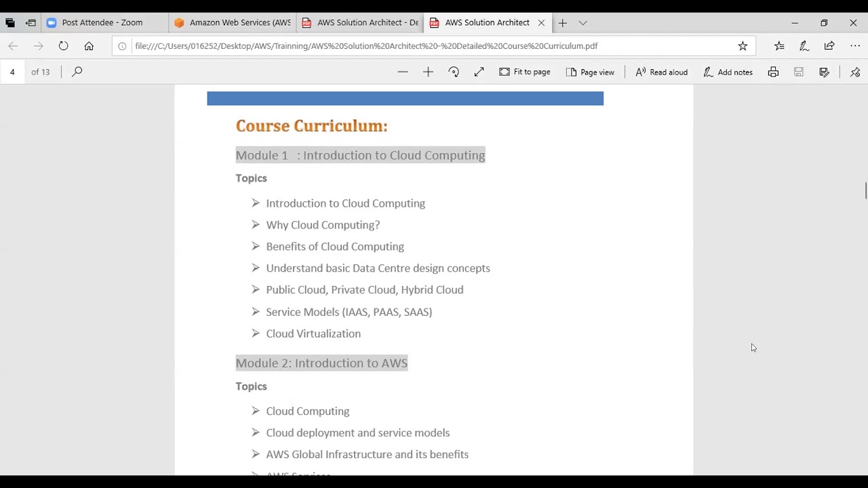
Task: Click the address bar URL
Action: (x=366, y=46)
